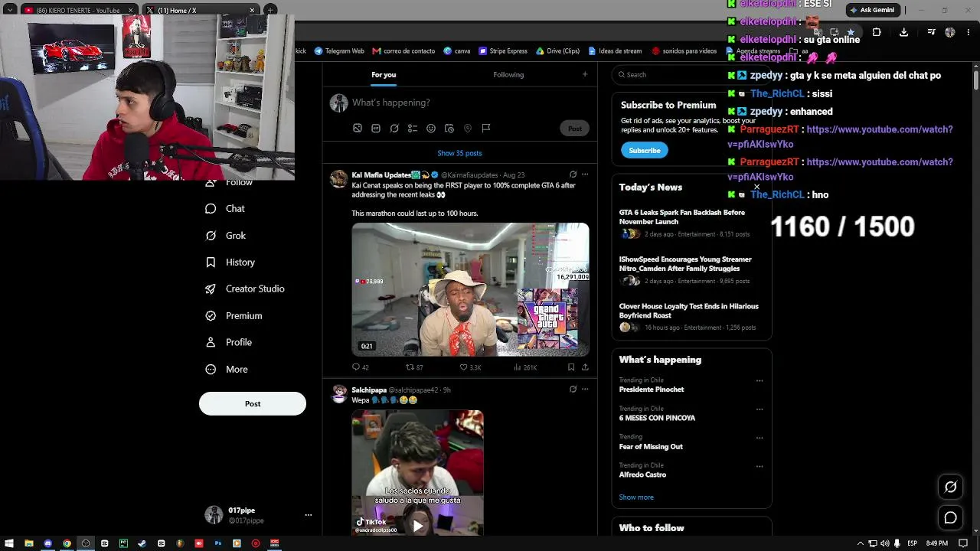Bookmark the Kai Mafia Updates post
This screenshot has height=551, width=980.
click(x=571, y=367)
